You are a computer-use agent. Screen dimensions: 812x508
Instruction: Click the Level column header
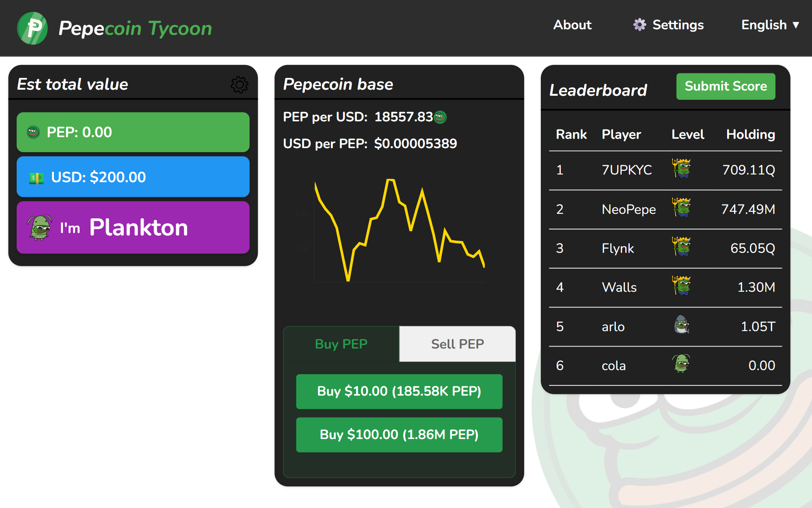(x=688, y=134)
